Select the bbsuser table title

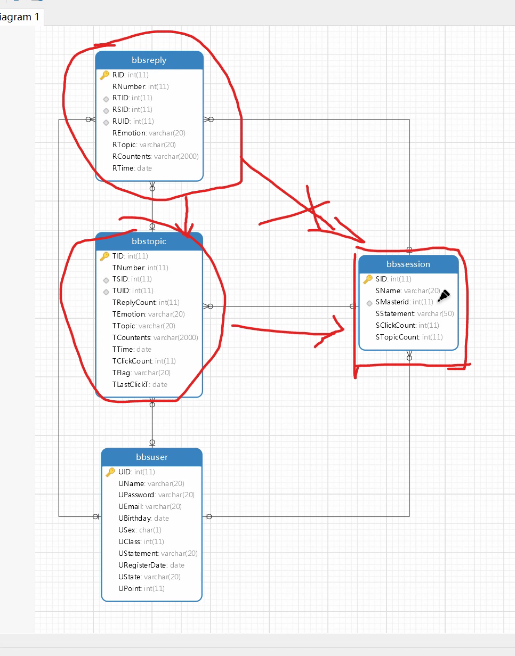click(152, 457)
